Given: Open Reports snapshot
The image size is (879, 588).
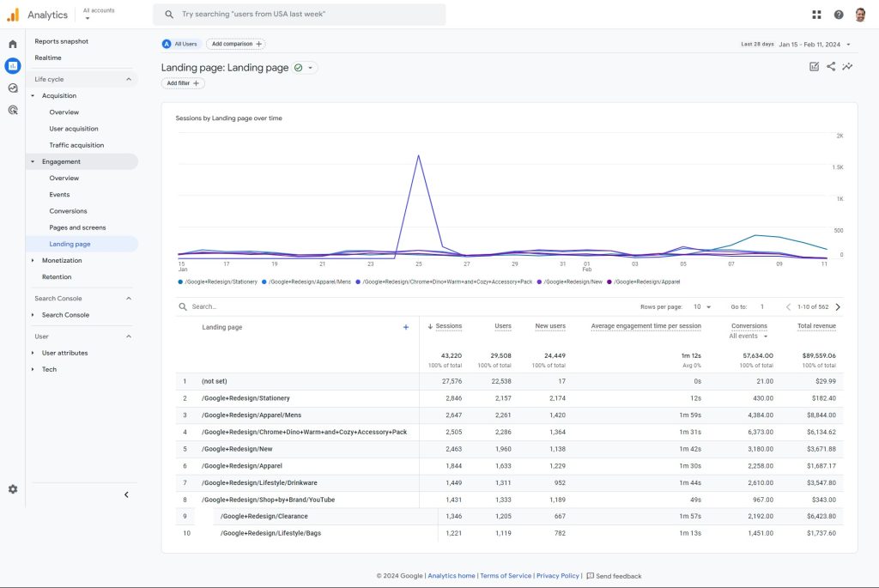Looking at the screenshot, I should pos(61,41).
